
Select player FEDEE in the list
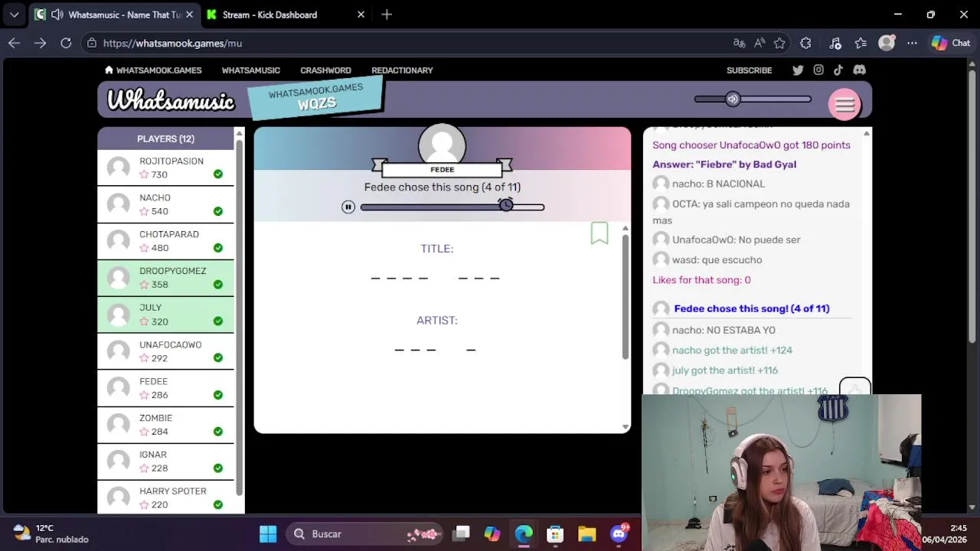tap(165, 388)
